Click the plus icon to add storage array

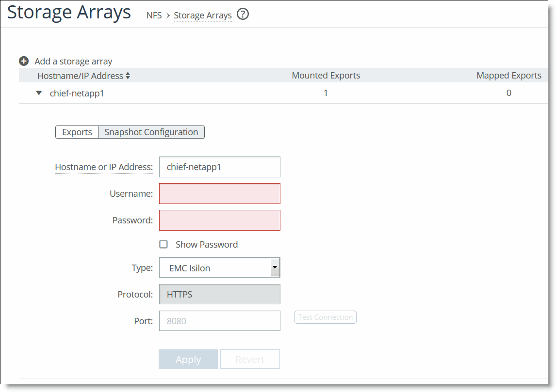24,61
